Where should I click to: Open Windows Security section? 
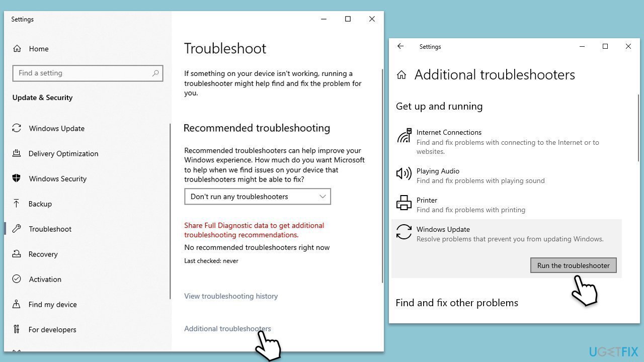[58, 178]
